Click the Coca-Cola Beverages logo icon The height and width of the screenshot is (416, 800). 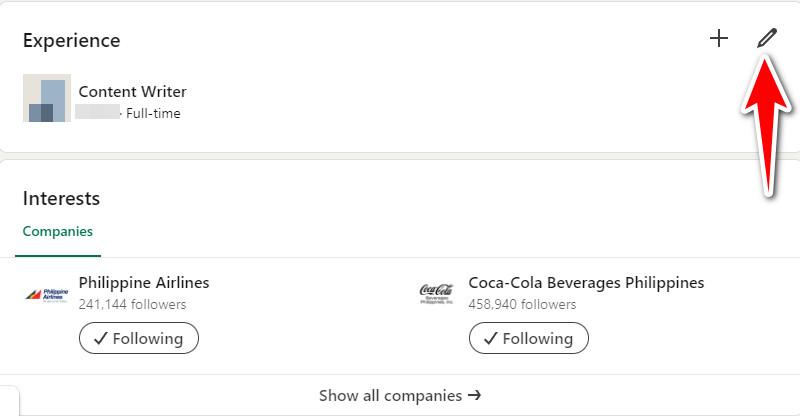tap(436, 294)
